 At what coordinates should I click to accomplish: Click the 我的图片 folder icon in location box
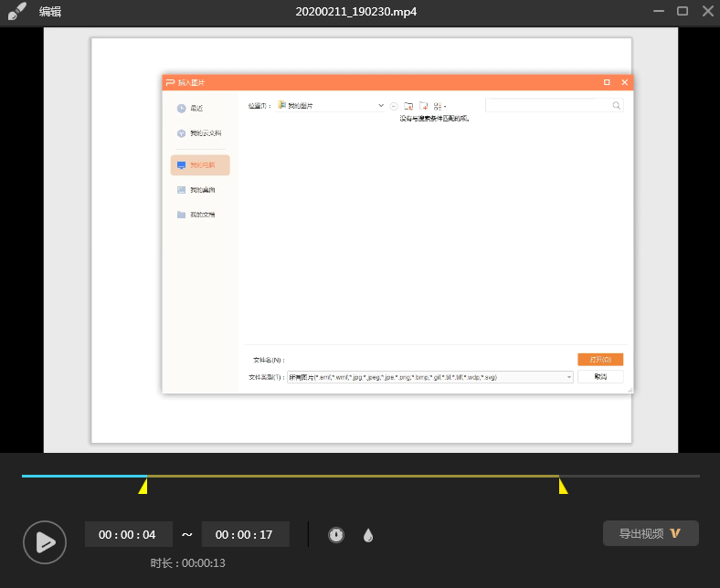tap(282, 105)
